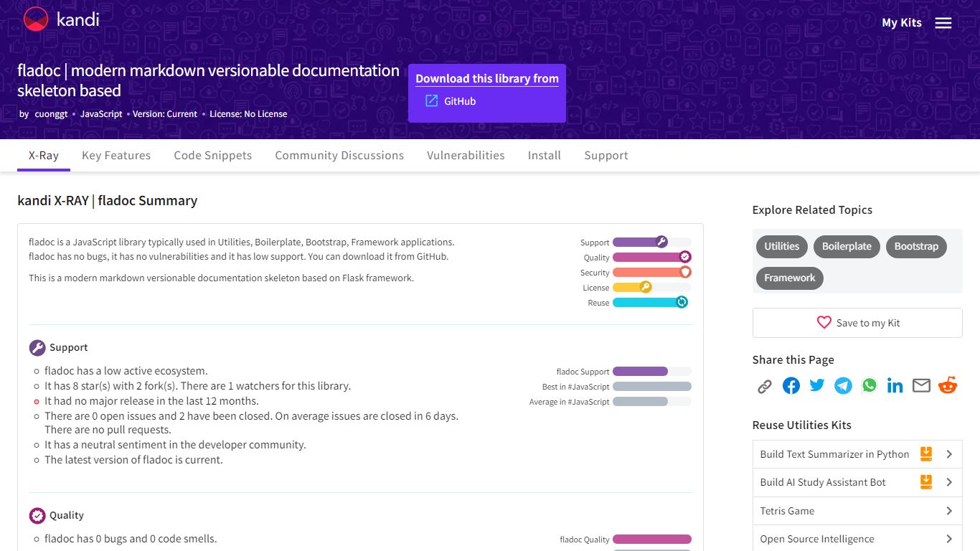Click the Reuse cycle icon in summary meter
Image resolution: width=980 pixels, height=551 pixels.
click(x=682, y=302)
